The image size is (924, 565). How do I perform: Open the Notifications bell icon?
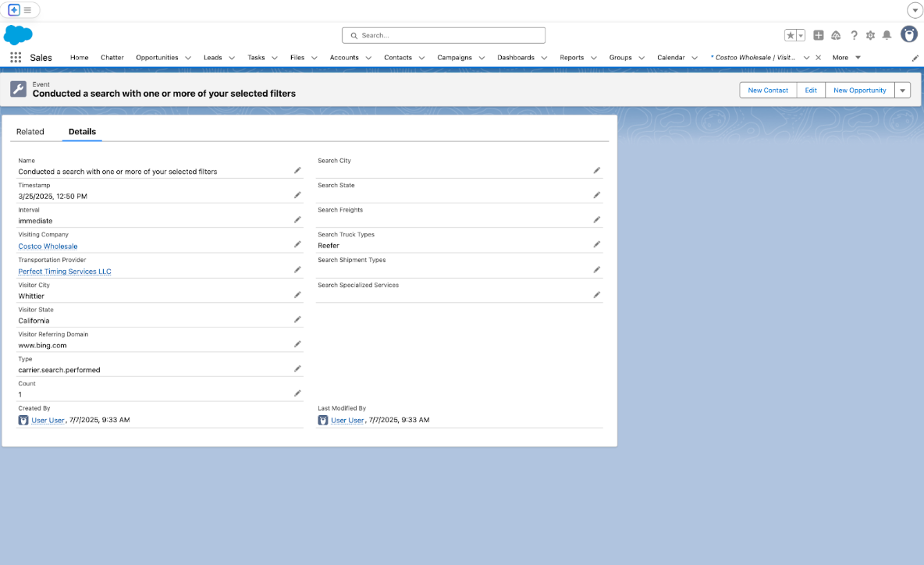(x=887, y=35)
